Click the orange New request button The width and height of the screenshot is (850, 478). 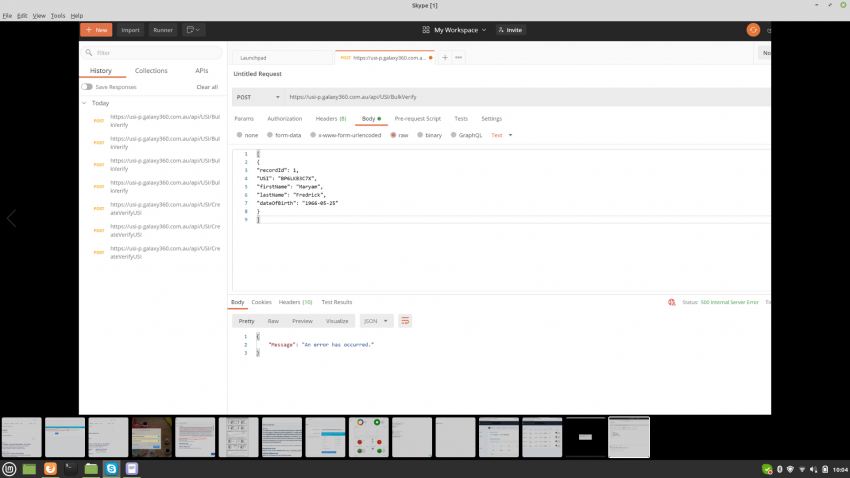pos(96,30)
